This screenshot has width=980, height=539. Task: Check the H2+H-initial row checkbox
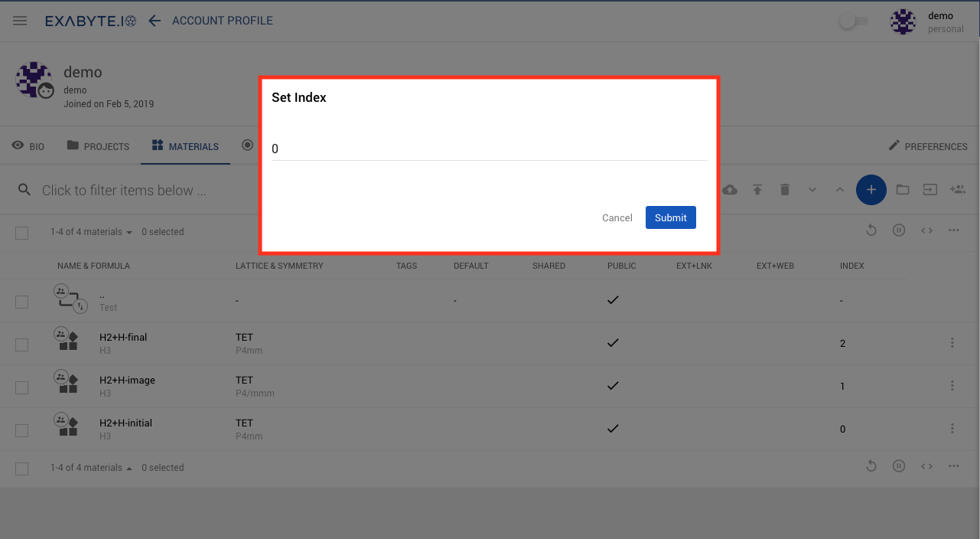click(x=21, y=430)
